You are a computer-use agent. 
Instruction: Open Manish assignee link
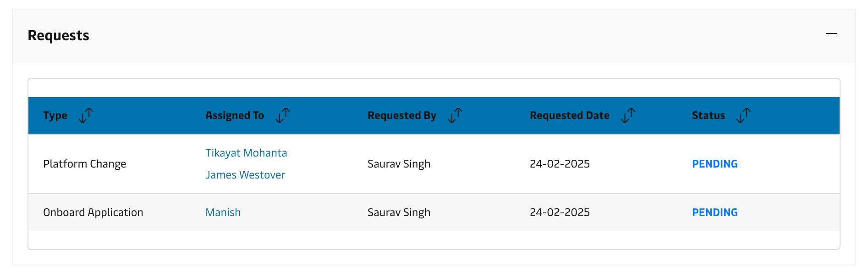223,212
